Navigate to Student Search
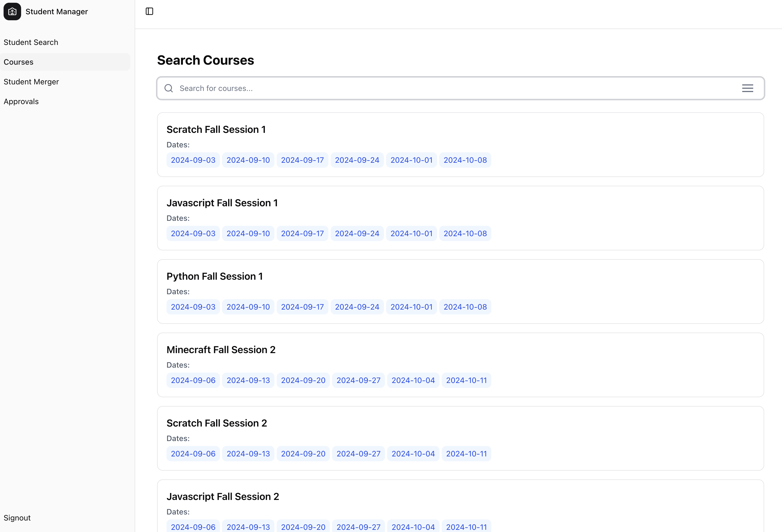 [x=31, y=42]
